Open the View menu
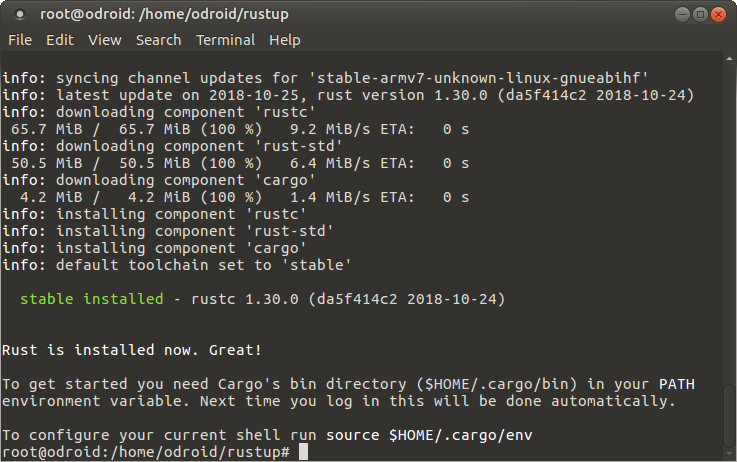Image resolution: width=737 pixels, height=462 pixels. point(105,40)
